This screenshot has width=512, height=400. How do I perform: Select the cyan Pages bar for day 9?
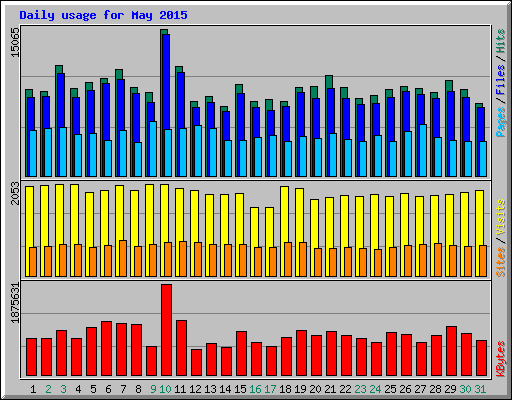pos(153,149)
